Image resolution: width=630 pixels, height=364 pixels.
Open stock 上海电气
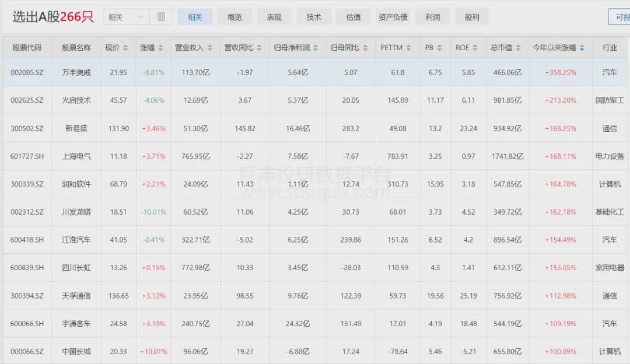coord(76,156)
